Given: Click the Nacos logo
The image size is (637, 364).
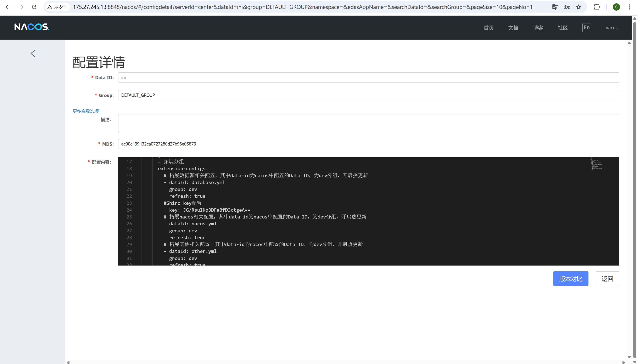Looking at the screenshot, I should click(32, 27).
